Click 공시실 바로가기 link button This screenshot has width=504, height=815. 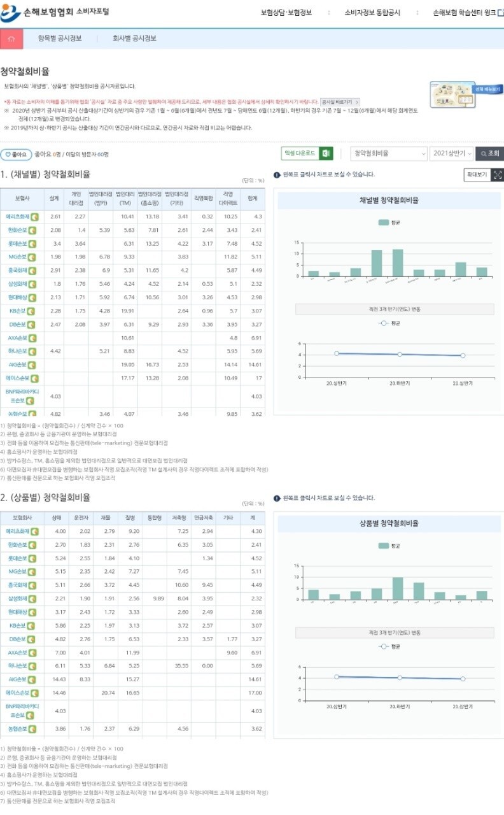[x=340, y=102]
